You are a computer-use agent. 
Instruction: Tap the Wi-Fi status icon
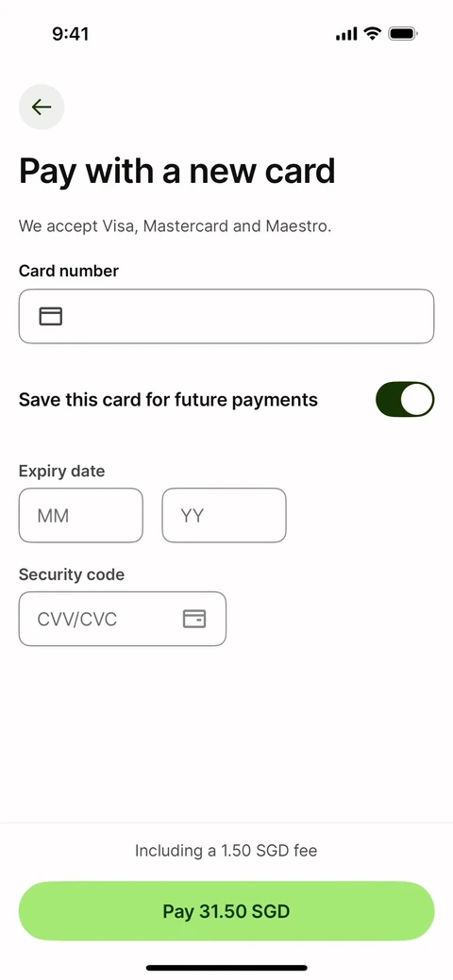coord(373,33)
